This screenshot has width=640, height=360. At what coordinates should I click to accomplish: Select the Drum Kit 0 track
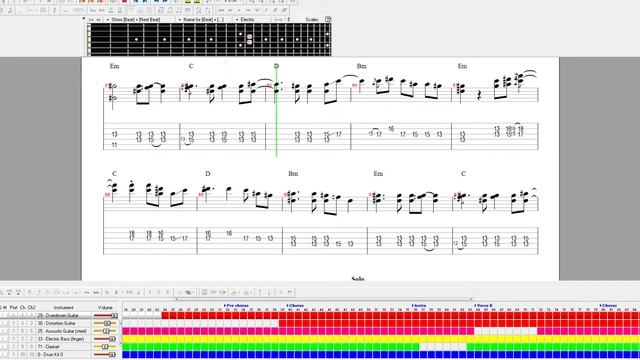pos(63,354)
